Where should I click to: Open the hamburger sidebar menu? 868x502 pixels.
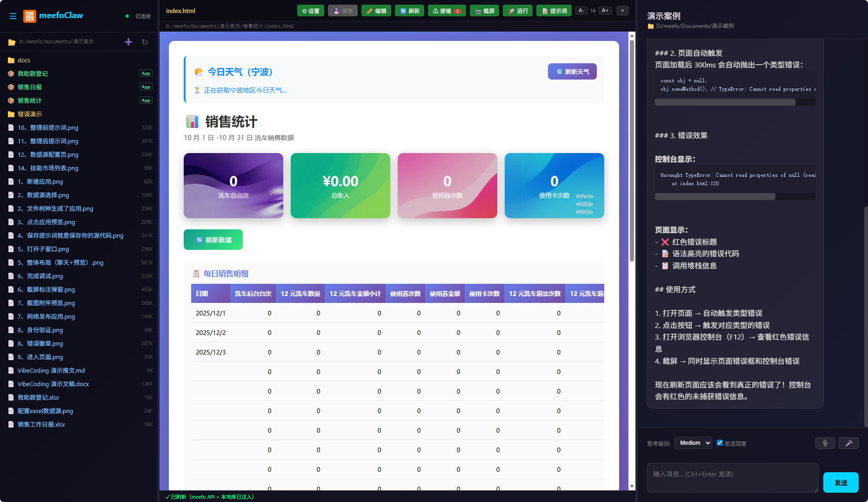13,16
